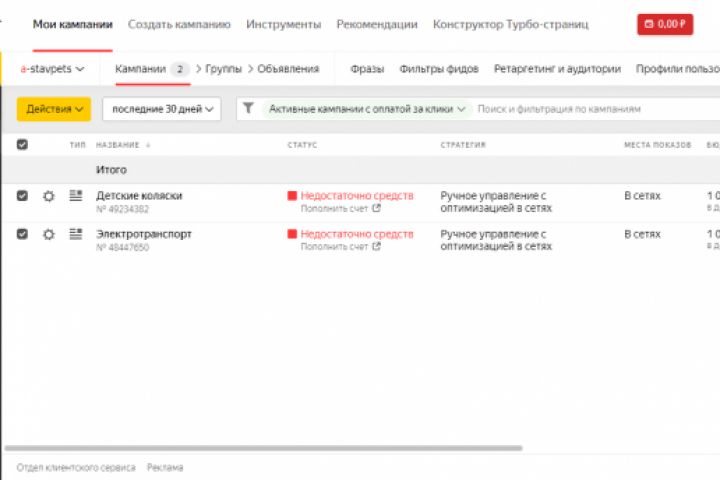
Task: Open the Инструменты menu
Action: tap(283, 24)
